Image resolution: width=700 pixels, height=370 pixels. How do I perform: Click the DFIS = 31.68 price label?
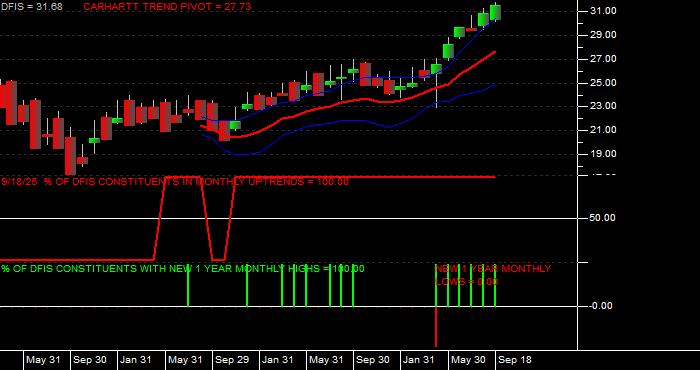click(31, 7)
